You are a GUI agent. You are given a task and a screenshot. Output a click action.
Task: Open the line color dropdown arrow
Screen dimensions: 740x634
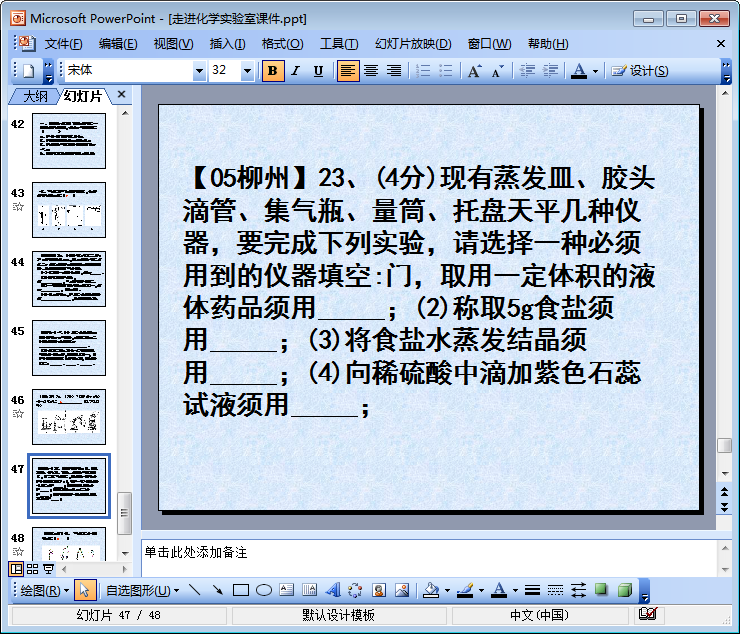[481, 591]
